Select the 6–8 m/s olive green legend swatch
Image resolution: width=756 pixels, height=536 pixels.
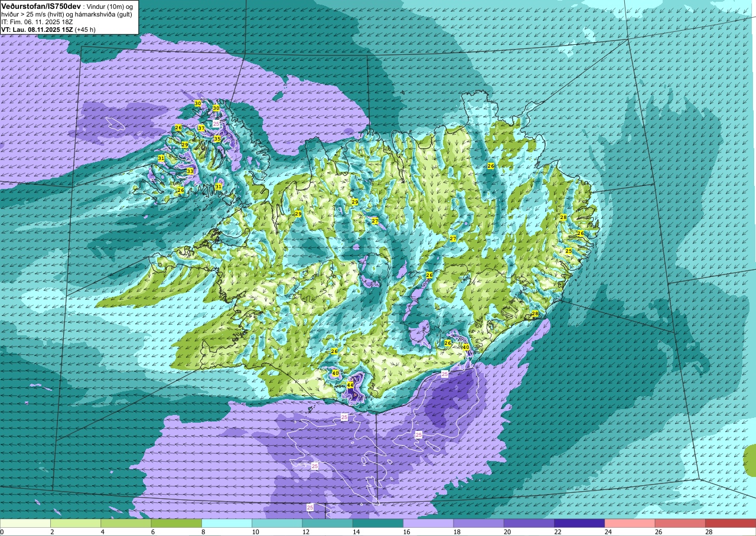pos(176,524)
